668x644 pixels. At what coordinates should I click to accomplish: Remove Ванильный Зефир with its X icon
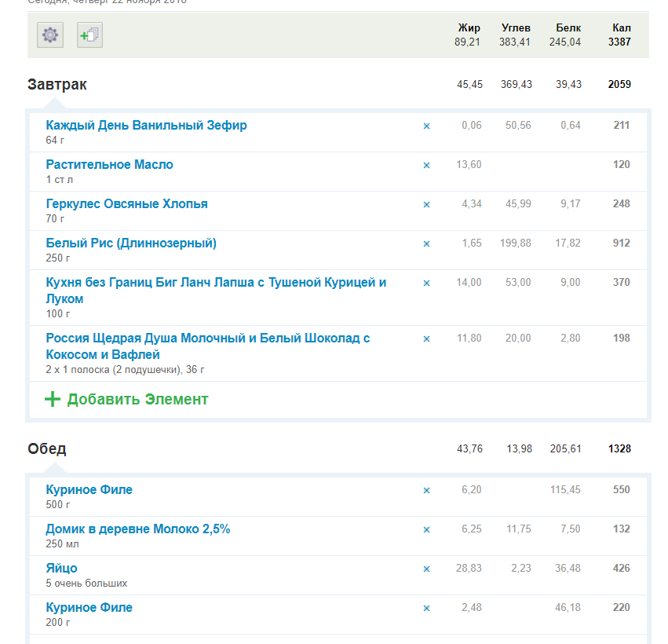click(426, 126)
